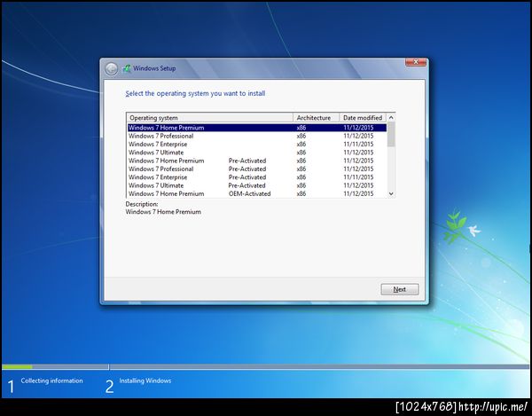The width and height of the screenshot is (532, 416).
Task: Select Windows 7 Professional Pre-Activated row
Action: [x=257, y=169]
